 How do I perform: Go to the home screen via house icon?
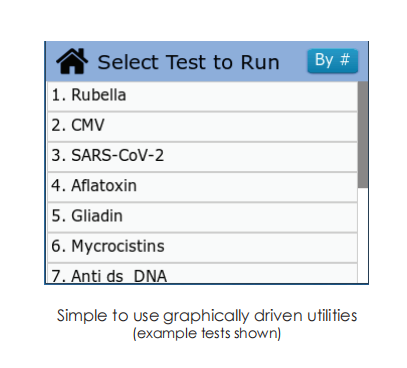click(72, 61)
